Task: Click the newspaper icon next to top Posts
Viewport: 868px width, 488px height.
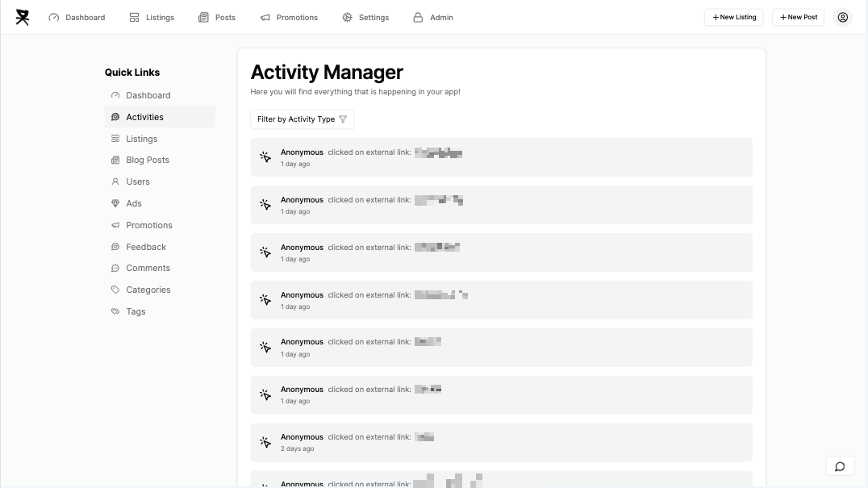Action: coord(204,17)
